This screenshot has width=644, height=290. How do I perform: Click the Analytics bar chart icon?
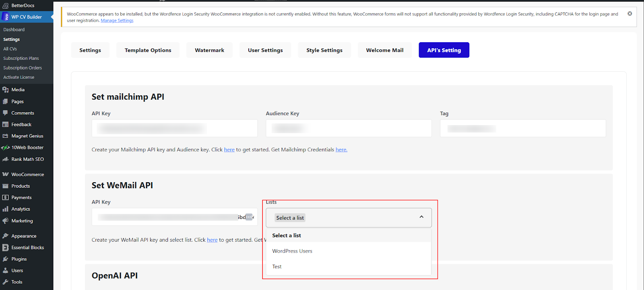pos(6,209)
